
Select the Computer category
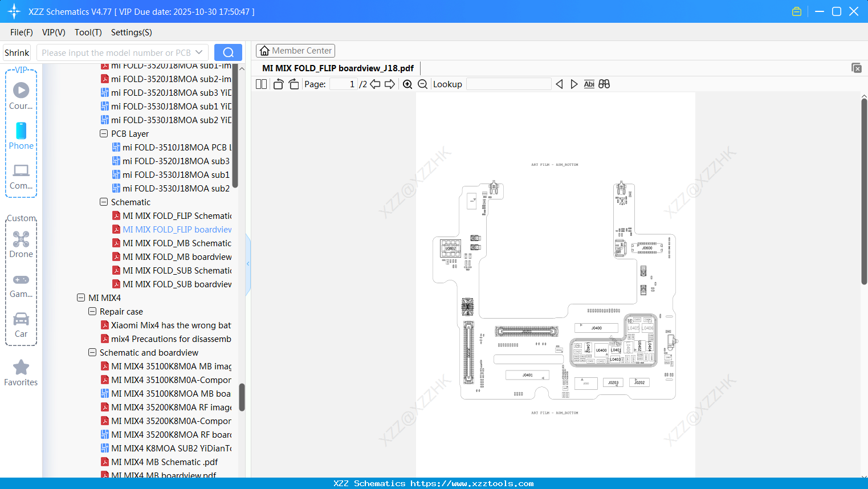[21, 177]
